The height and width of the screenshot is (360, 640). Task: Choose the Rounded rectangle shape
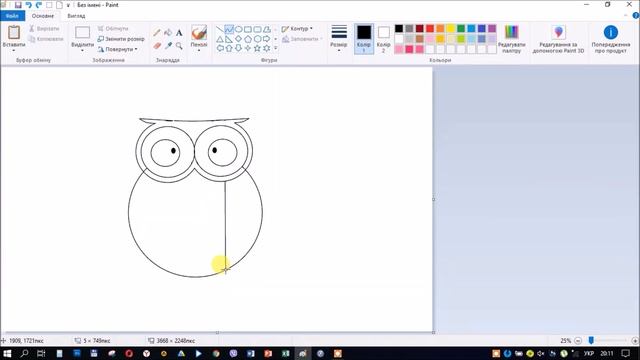pos(257,29)
